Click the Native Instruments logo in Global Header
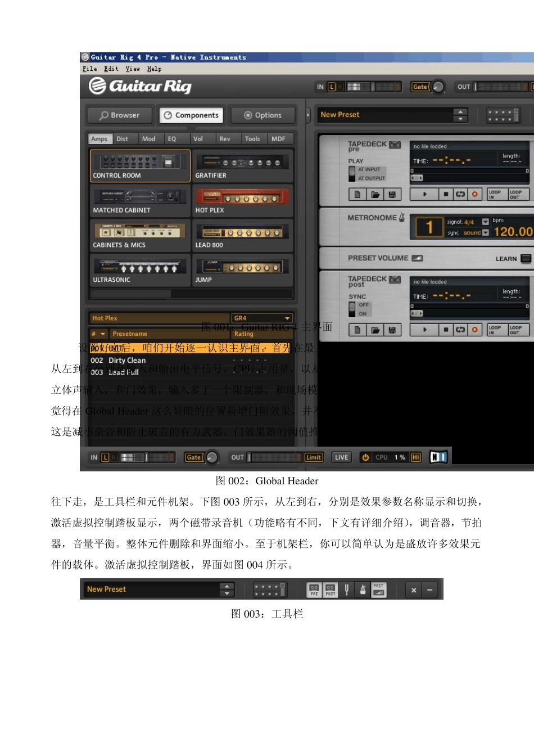The width and height of the screenshot is (534, 756). click(x=438, y=457)
